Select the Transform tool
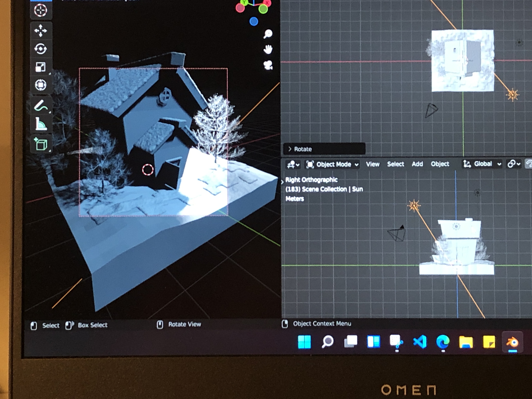Screen dimensions: 532x399 click(x=41, y=85)
